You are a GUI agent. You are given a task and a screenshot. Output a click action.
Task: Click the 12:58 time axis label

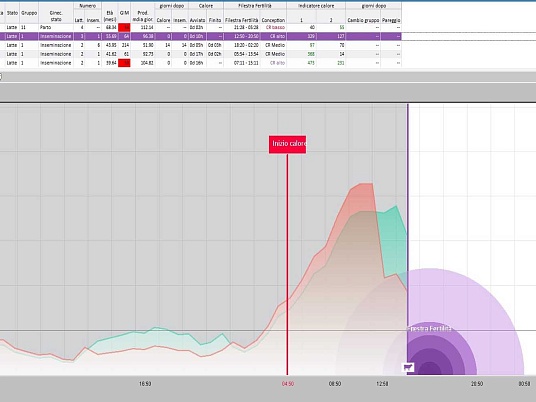[x=382, y=384]
